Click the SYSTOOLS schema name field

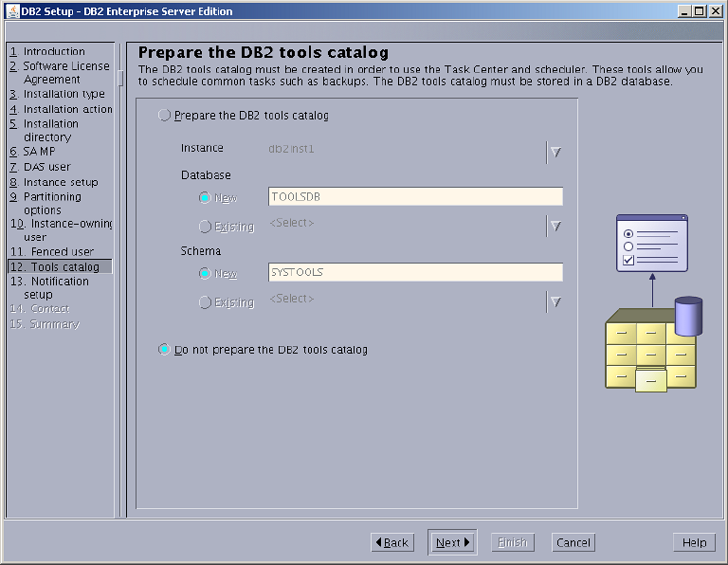[x=415, y=272]
